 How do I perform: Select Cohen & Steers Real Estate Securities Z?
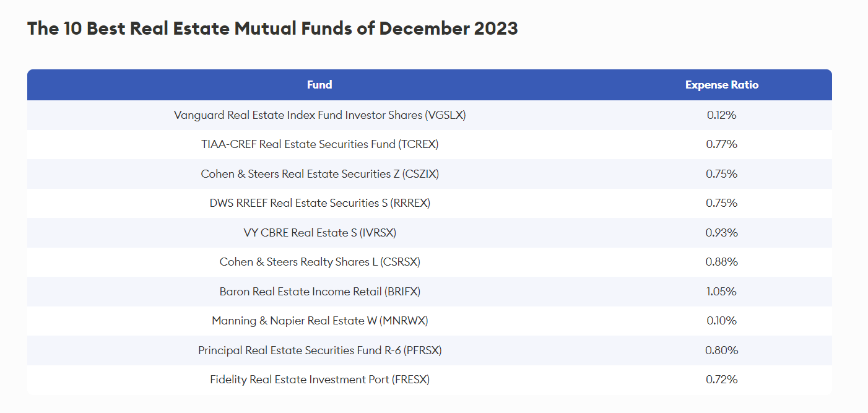(x=319, y=174)
